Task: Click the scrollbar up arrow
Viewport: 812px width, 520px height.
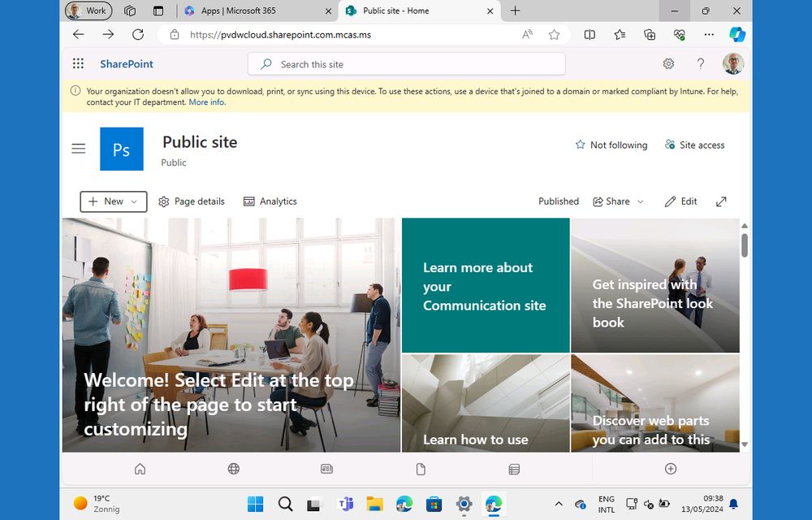Action: point(744,226)
